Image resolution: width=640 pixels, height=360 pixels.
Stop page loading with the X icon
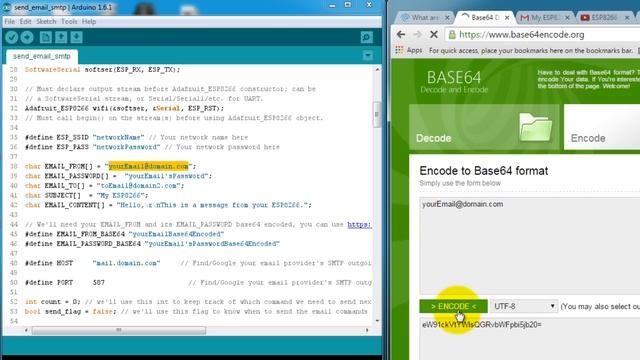tap(433, 35)
